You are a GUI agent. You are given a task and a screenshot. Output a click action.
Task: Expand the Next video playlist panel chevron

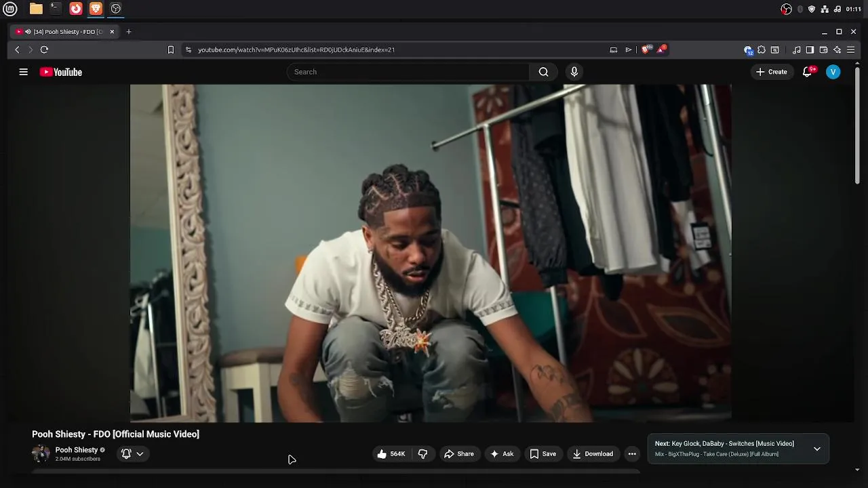coord(817,449)
